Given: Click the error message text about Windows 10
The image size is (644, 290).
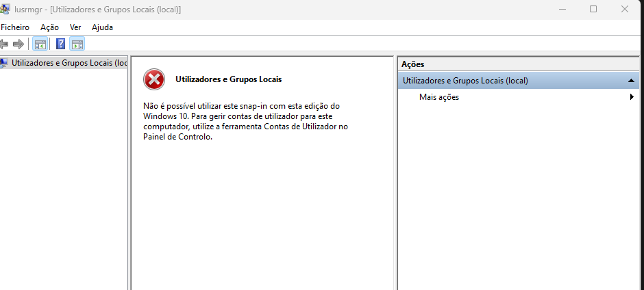Looking at the screenshot, I should tap(245, 122).
